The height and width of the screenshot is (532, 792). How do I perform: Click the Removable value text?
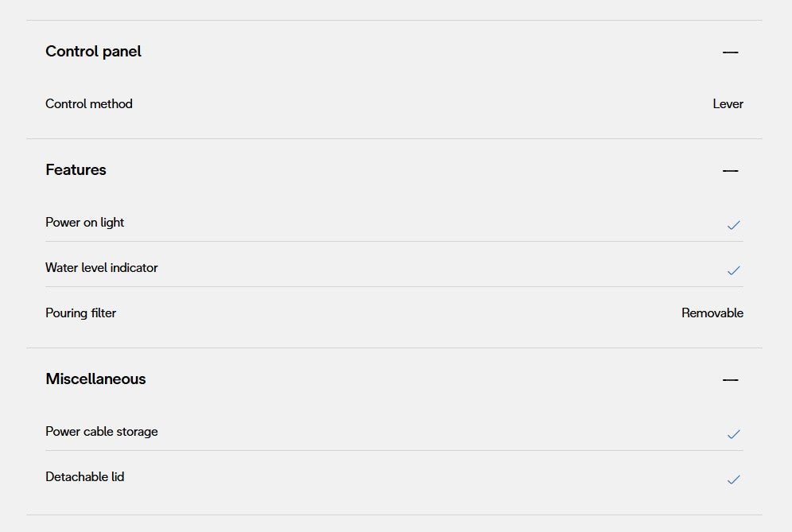pos(712,313)
